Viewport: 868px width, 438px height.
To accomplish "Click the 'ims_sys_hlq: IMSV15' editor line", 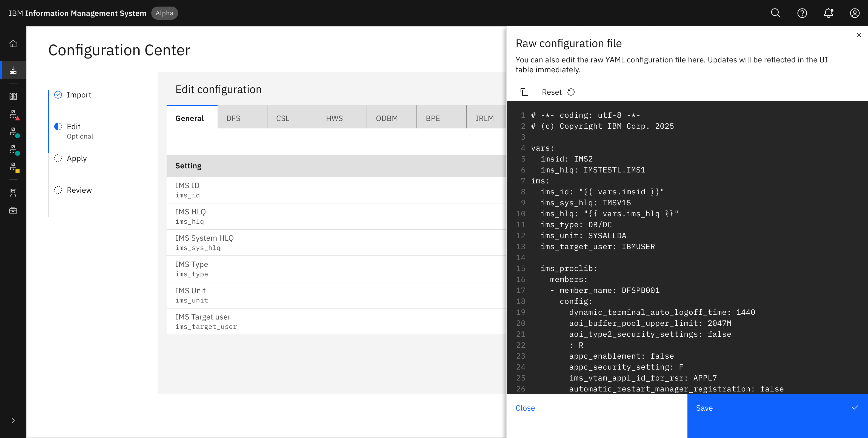I will (586, 203).
